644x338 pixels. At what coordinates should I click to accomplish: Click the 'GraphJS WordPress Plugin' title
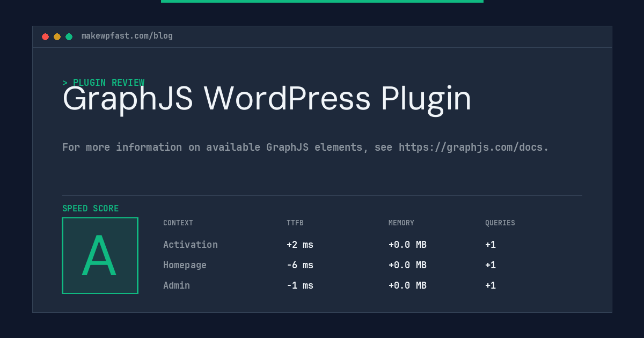[267, 99]
